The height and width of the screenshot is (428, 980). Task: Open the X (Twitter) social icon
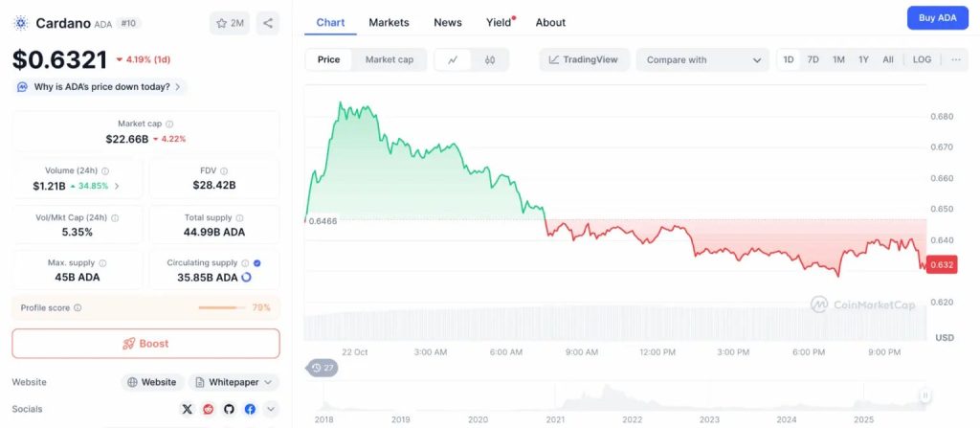pyautogui.click(x=188, y=409)
